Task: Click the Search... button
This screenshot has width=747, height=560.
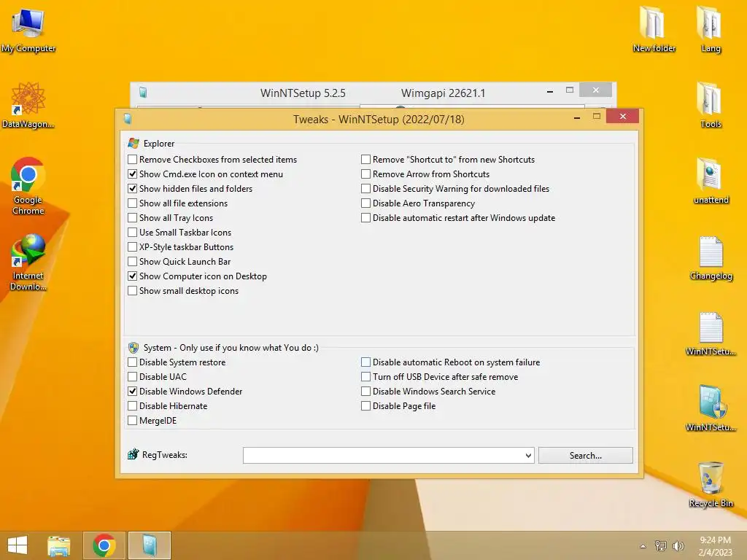Action: [x=586, y=455]
